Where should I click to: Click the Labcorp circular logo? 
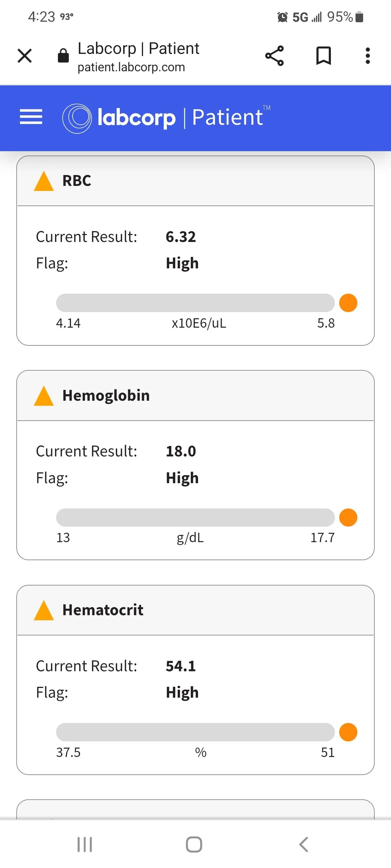point(77,118)
